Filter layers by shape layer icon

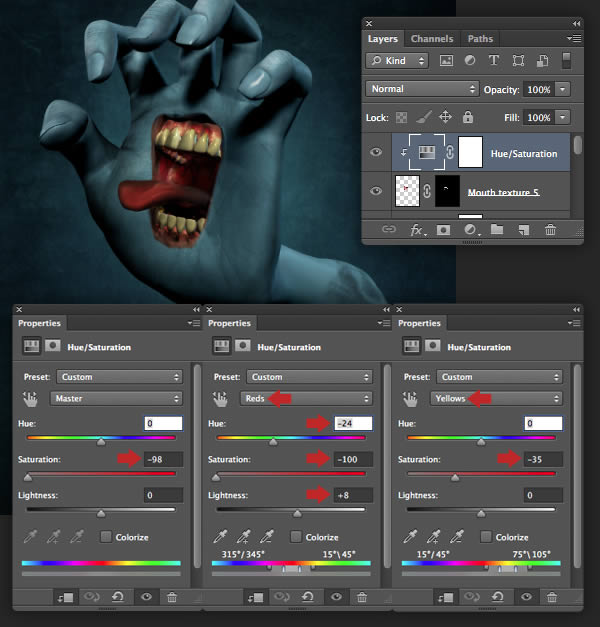518,60
